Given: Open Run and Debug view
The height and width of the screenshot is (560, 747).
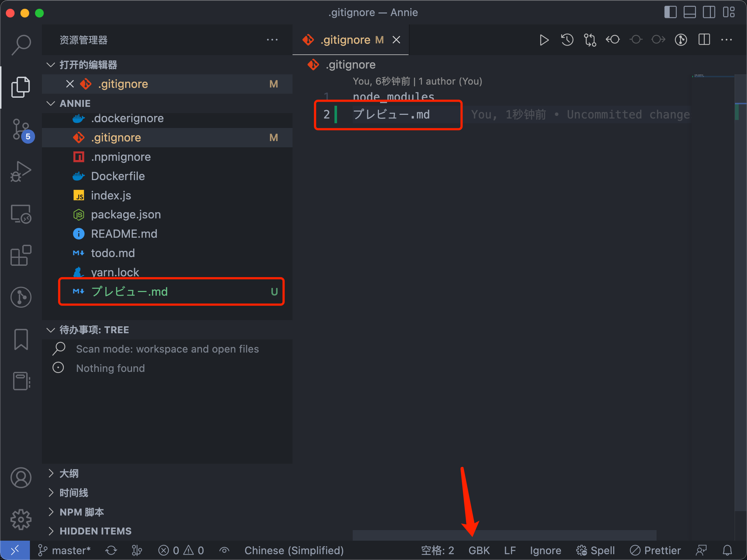Looking at the screenshot, I should click(21, 171).
